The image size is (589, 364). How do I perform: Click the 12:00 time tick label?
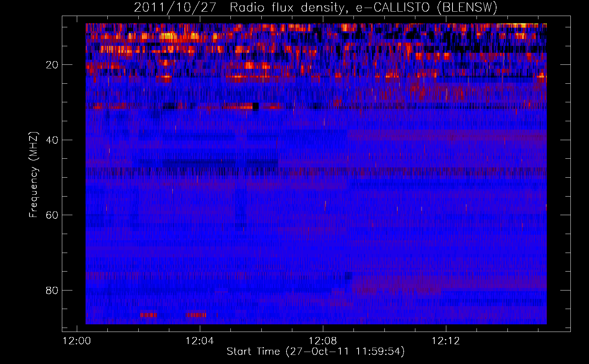tap(77, 341)
